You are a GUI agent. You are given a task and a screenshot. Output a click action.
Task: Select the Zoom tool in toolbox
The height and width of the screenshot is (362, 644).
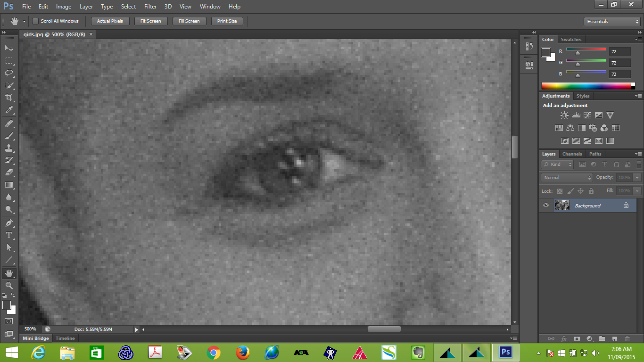tap(9, 286)
